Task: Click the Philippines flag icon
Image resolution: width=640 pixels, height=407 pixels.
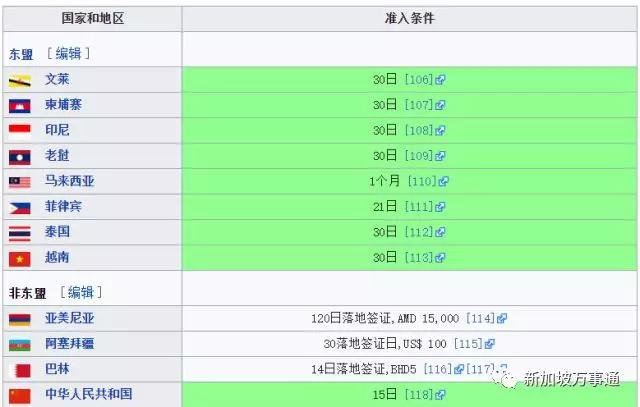Action: tap(20, 208)
